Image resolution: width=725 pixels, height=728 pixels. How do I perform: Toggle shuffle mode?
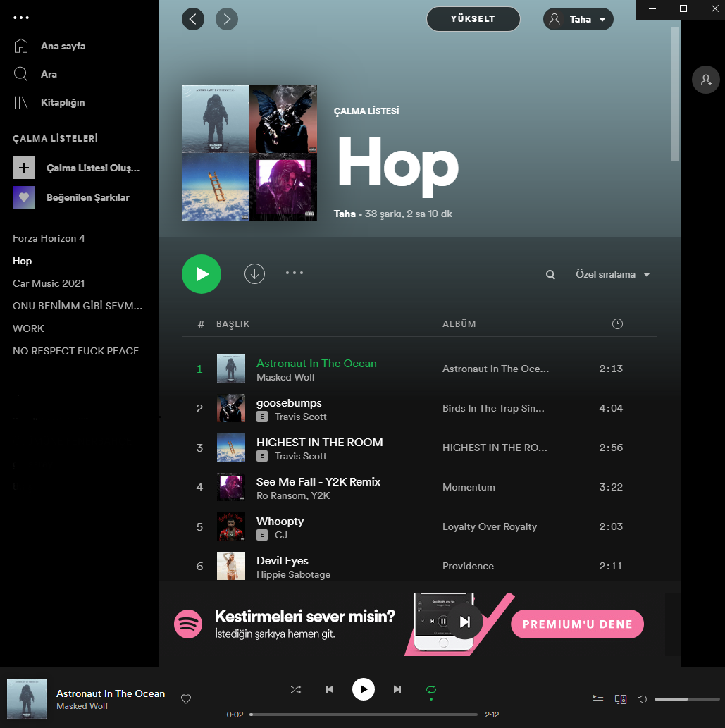[296, 689]
